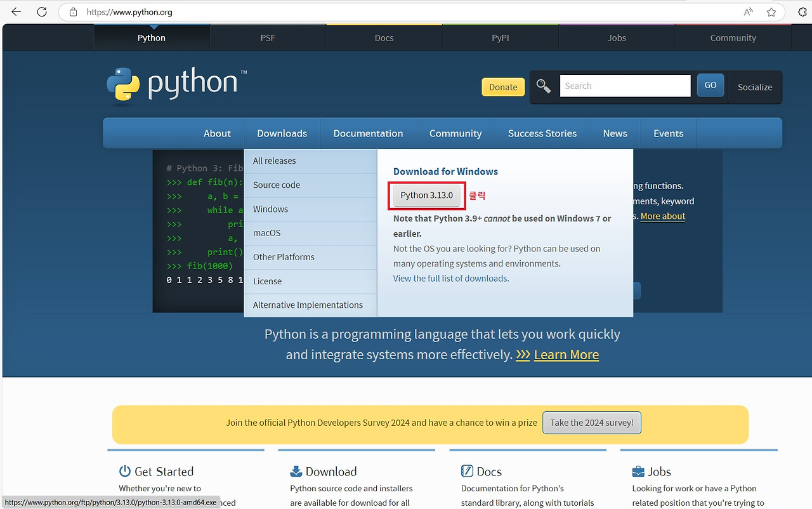Open the About menu in the main navigation
812x509 pixels.
(x=217, y=133)
